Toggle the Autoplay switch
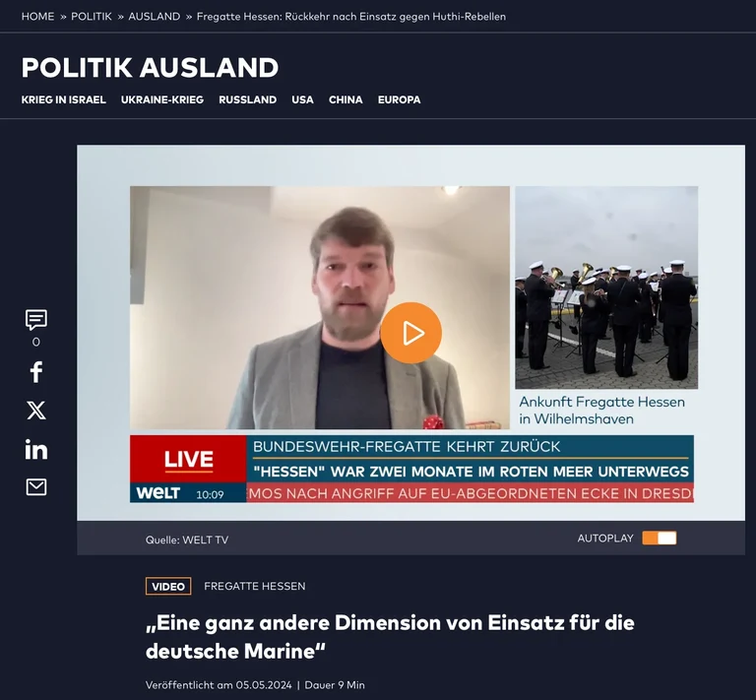 click(x=659, y=539)
